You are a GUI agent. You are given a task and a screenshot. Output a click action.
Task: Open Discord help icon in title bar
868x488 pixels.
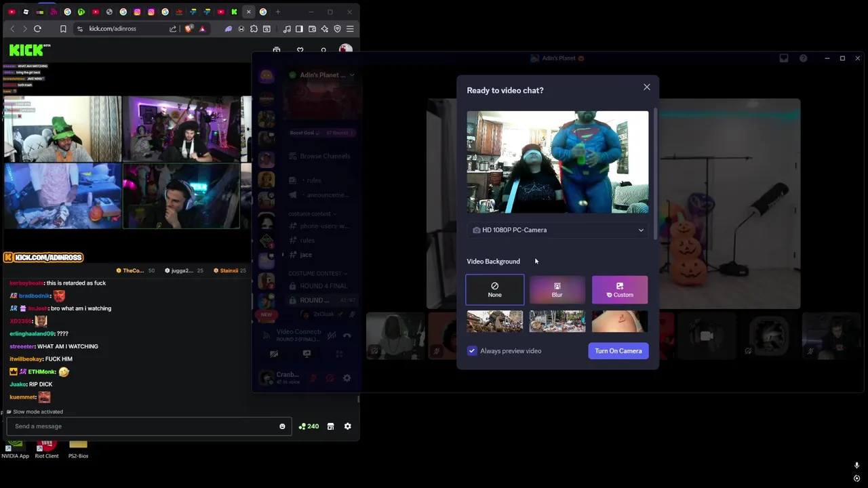803,58
